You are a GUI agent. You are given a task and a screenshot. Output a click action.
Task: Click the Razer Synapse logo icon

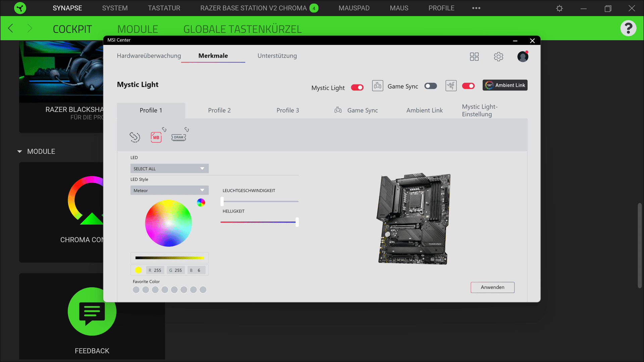point(20,8)
